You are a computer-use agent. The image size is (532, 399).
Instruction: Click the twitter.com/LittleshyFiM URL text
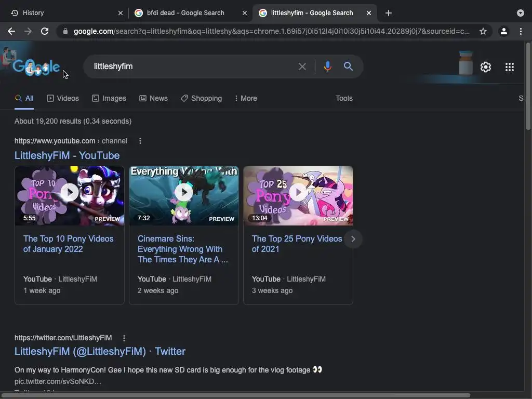tap(63, 338)
